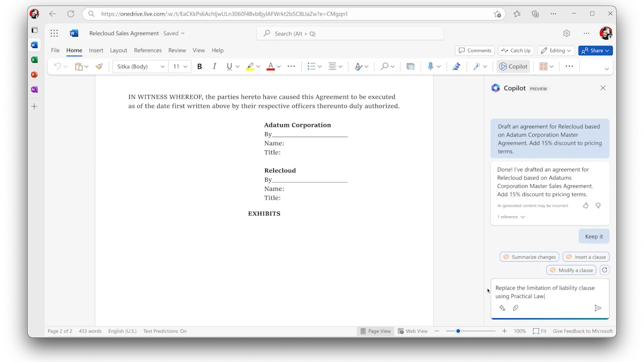This screenshot has height=362, width=644.
Task: Send the Copilot prompt
Action: tap(598, 308)
